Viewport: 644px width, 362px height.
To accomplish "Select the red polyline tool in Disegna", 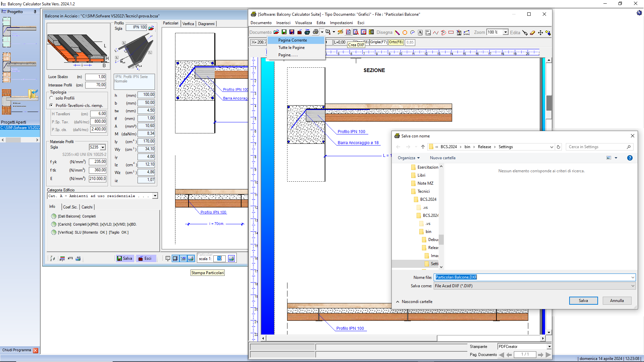I will 436,33.
